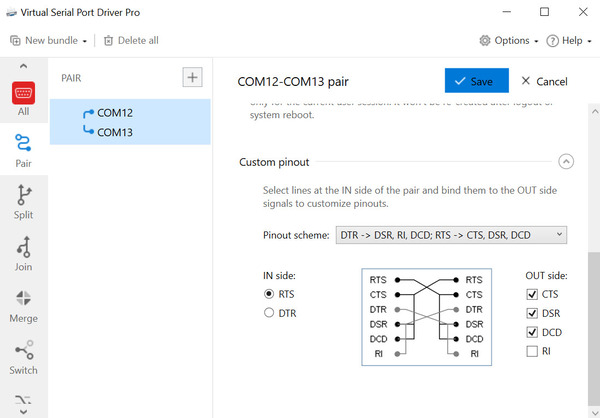Click the Help question mark icon
Image resolution: width=600 pixels, height=418 pixels.
click(552, 41)
